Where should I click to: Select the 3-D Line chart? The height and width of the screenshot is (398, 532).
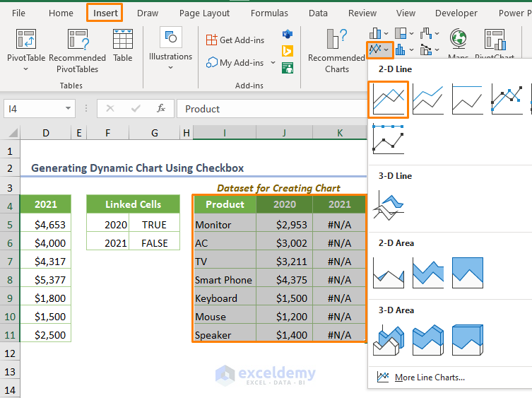pos(388,206)
